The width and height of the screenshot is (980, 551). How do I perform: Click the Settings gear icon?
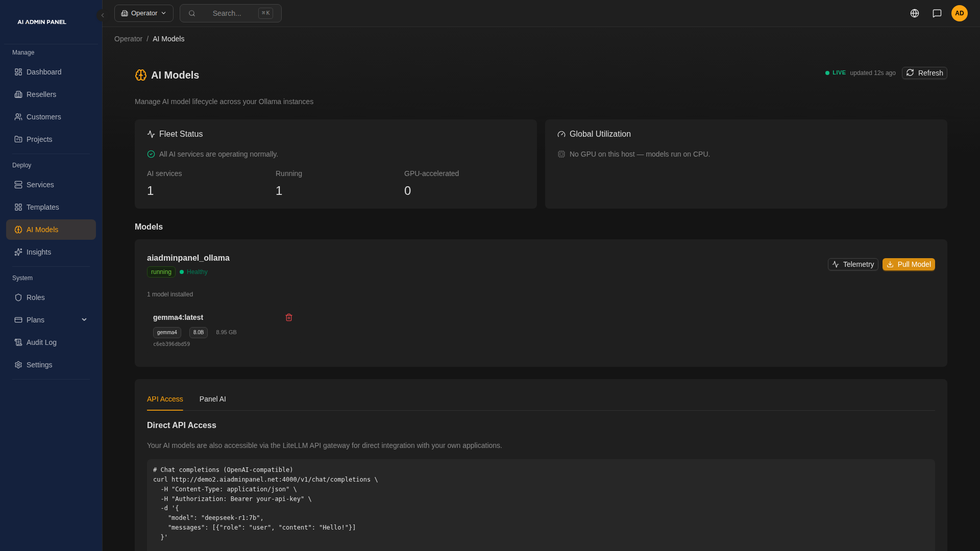pyautogui.click(x=18, y=365)
